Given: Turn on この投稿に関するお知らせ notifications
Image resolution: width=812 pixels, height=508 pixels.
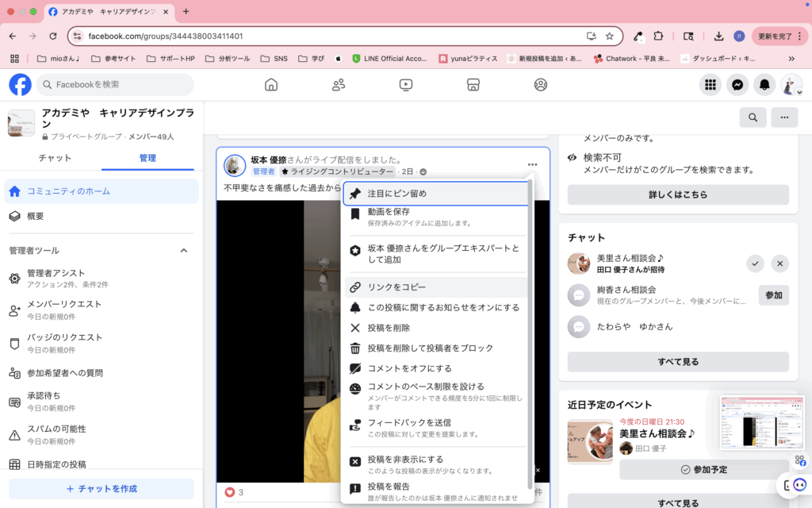Looking at the screenshot, I should click(435, 307).
